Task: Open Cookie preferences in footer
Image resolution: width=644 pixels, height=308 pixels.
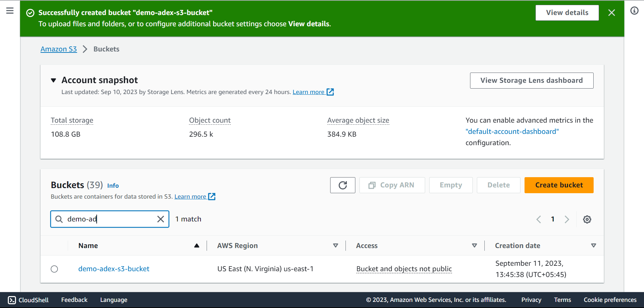Action: 610,300
